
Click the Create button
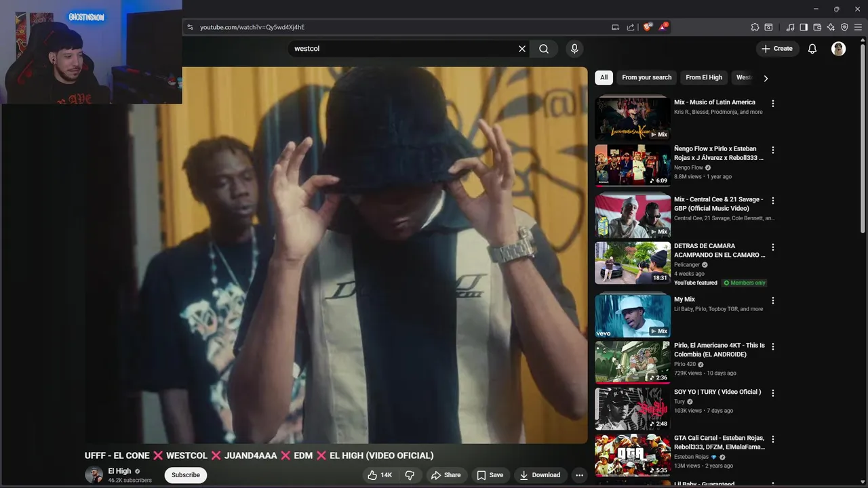(776, 49)
